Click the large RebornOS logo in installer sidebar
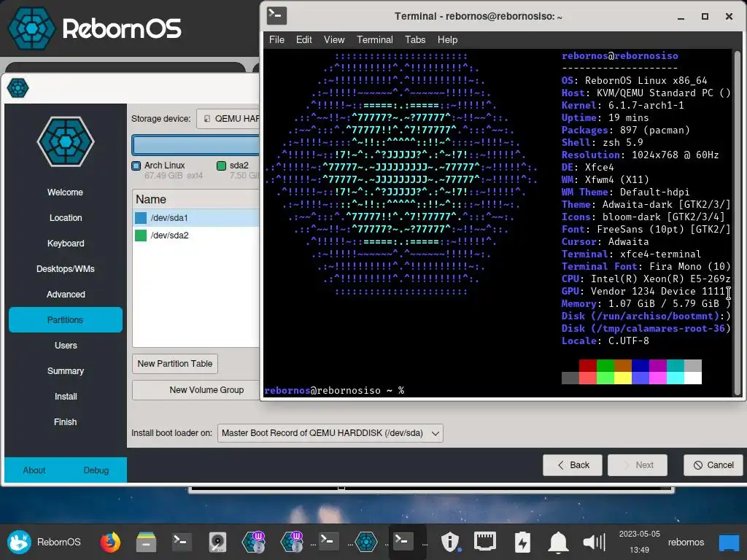 (x=66, y=141)
